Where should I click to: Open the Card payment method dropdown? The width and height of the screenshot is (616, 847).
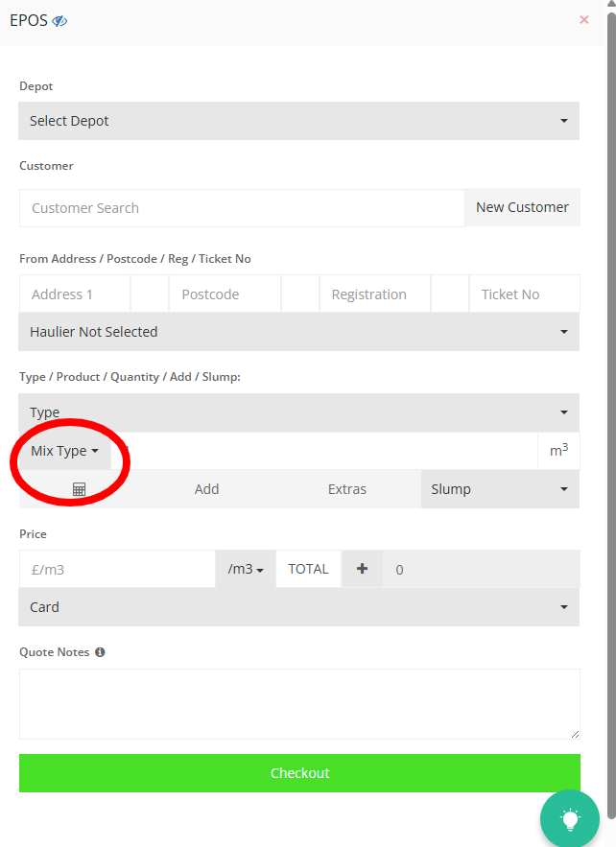pos(298,607)
